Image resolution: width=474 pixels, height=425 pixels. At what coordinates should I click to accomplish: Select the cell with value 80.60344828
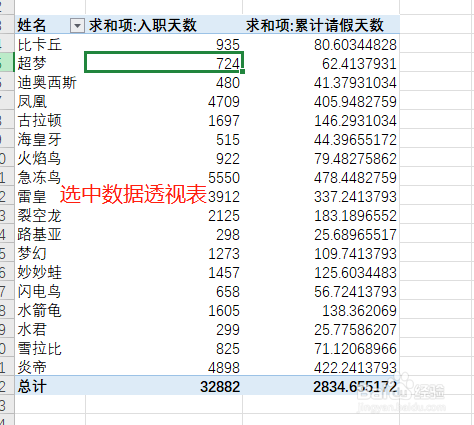[321, 44]
